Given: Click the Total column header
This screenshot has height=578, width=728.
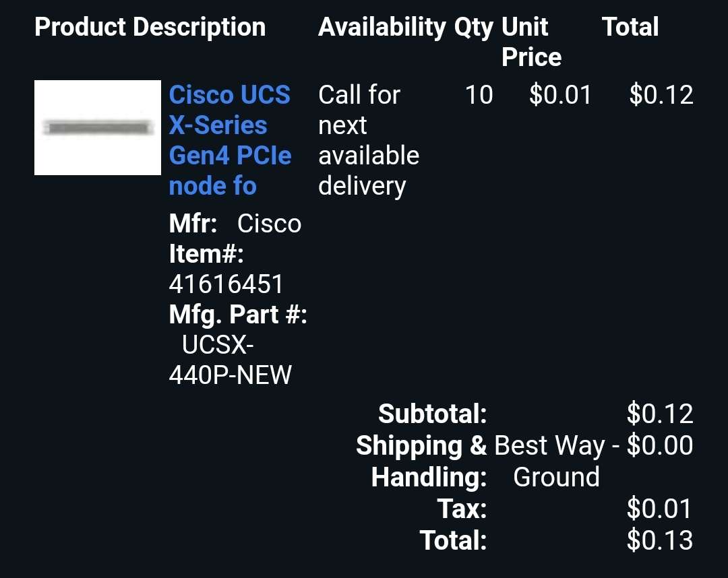Looking at the screenshot, I should (x=630, y=27).
